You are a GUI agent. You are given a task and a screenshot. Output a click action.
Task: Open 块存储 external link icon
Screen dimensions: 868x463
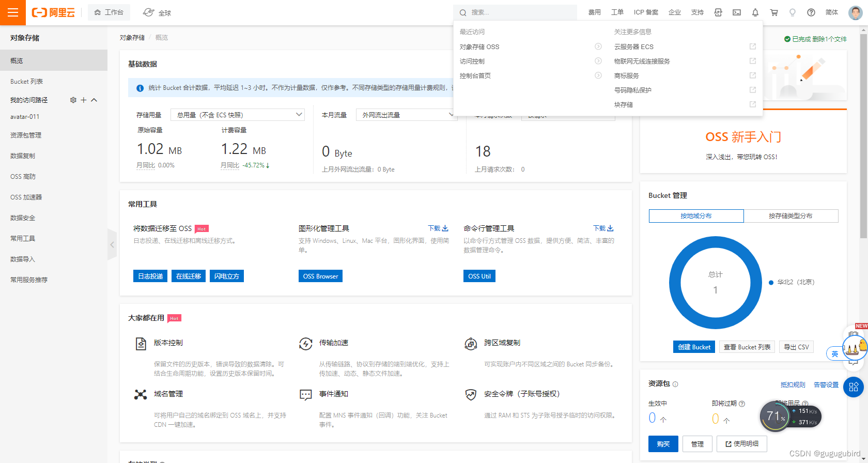(753, 104)
